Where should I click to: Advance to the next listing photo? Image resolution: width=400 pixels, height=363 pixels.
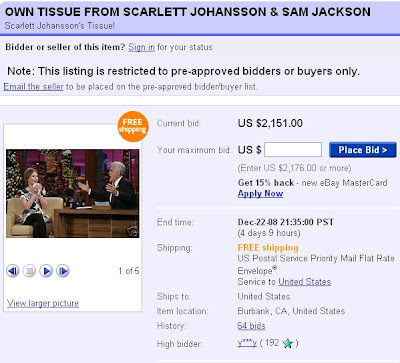click(63, 271)
